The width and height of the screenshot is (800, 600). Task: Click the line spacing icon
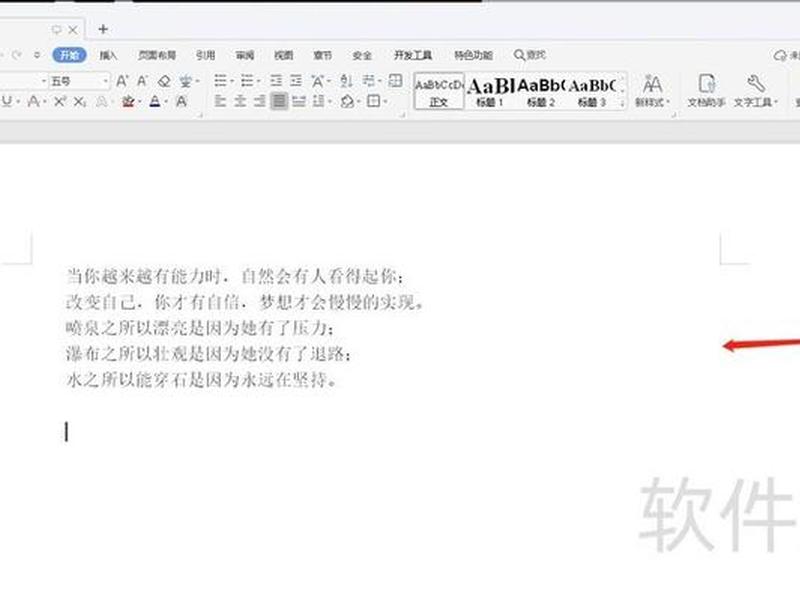318,101
